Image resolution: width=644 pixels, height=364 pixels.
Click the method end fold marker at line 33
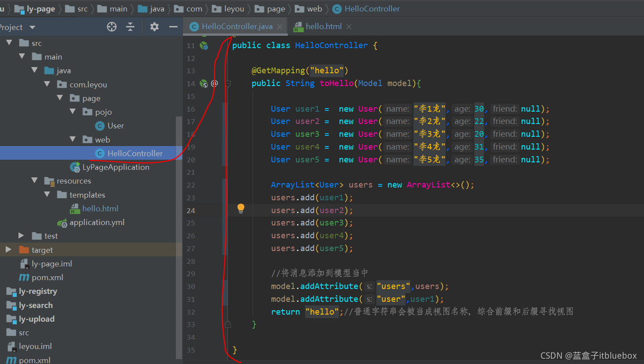coord(227,324)
